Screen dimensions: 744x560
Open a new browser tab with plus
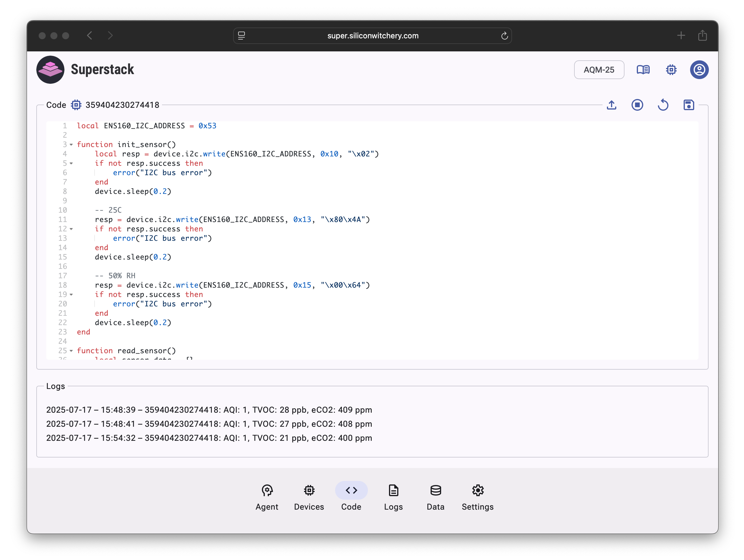[x=681, y=35]
